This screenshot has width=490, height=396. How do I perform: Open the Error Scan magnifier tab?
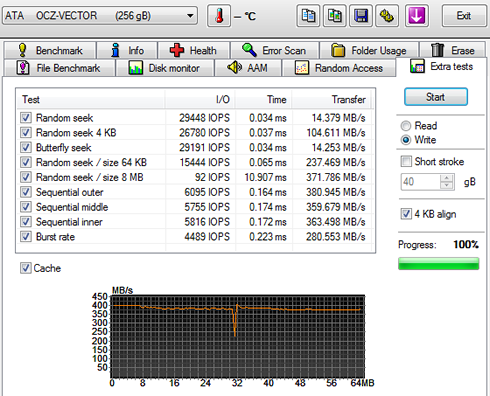[274, 50]
